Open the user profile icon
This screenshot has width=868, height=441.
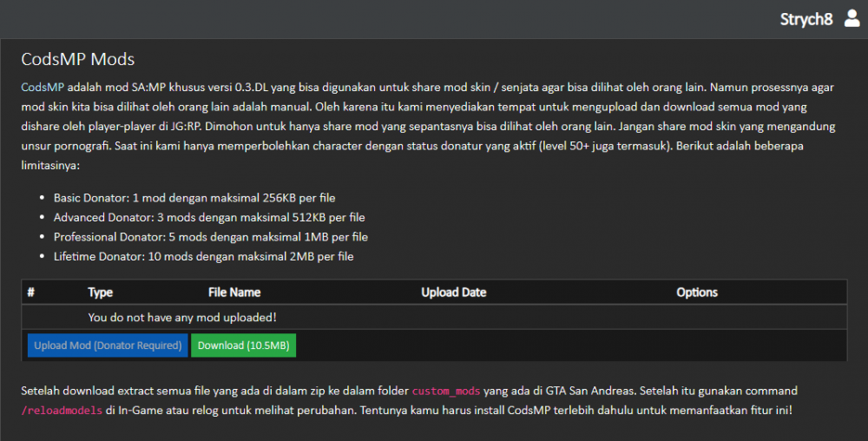pos(852,18)
